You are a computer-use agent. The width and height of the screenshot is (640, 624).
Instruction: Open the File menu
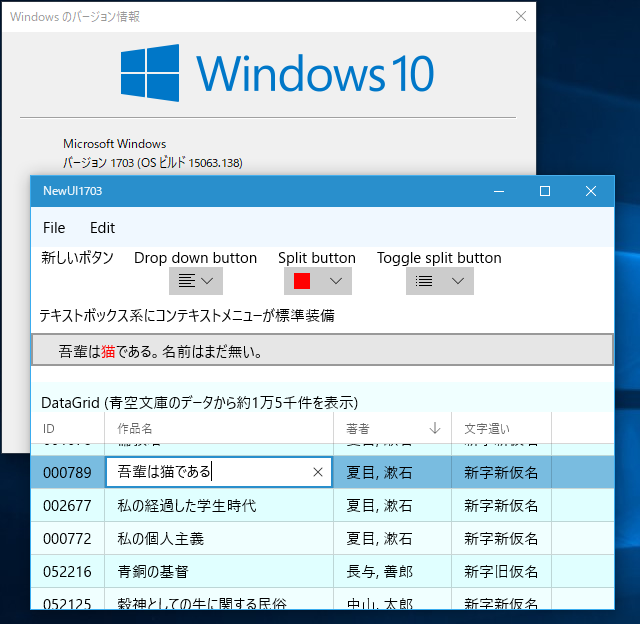tap(54, 228)
